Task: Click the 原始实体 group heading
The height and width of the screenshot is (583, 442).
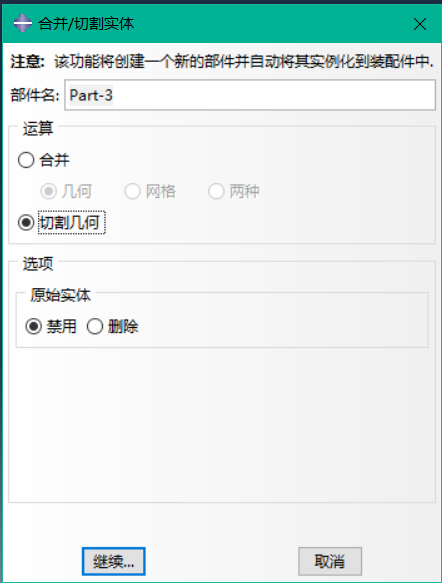Action: pyautogui.click(x=61, y=295)
